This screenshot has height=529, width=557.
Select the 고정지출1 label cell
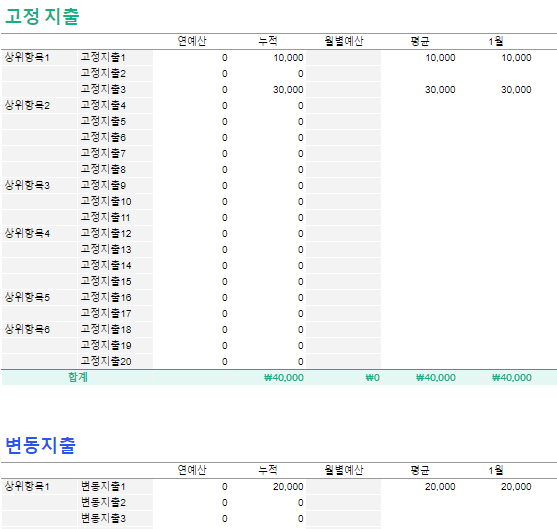coord(115,58)
